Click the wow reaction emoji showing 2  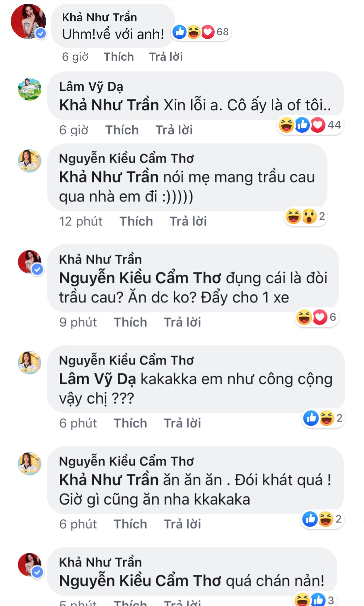310,216
